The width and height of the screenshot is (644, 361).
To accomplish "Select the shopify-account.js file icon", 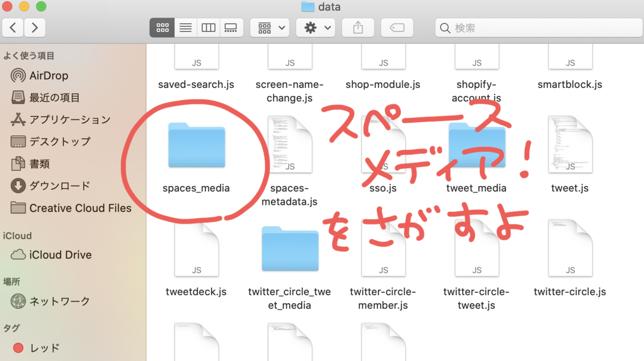I will coord(477,57).
